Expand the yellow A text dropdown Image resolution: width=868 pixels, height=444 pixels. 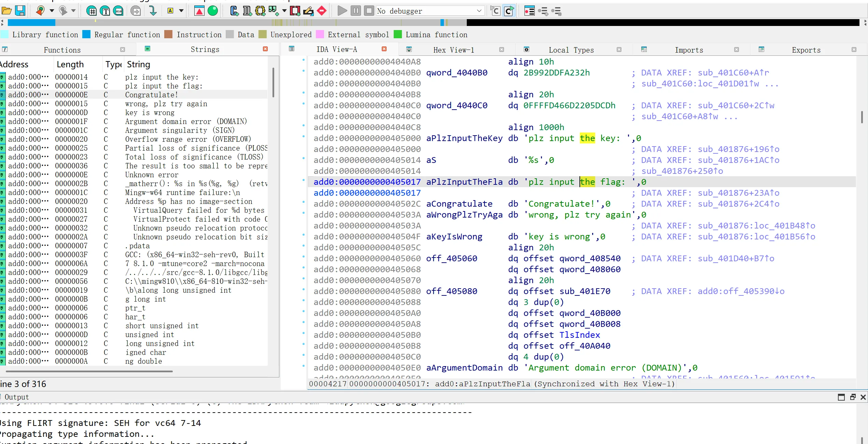coord(181,11)
